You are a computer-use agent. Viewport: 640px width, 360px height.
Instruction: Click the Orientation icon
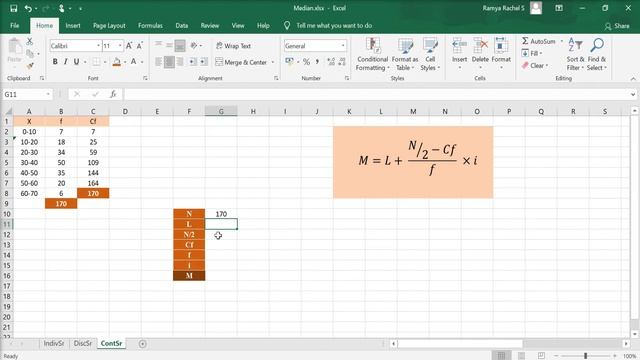[194, 46]
